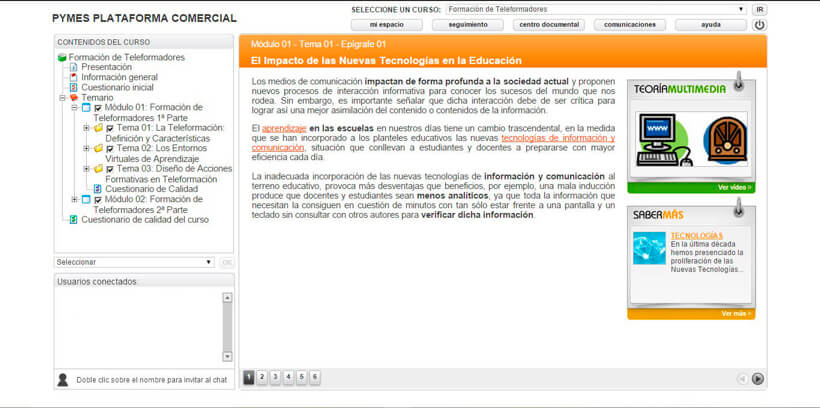The width and height of the screenshot is (820, 408).
Task: Click the Cuestionario inicial icon
Action: tap(73, 87)
